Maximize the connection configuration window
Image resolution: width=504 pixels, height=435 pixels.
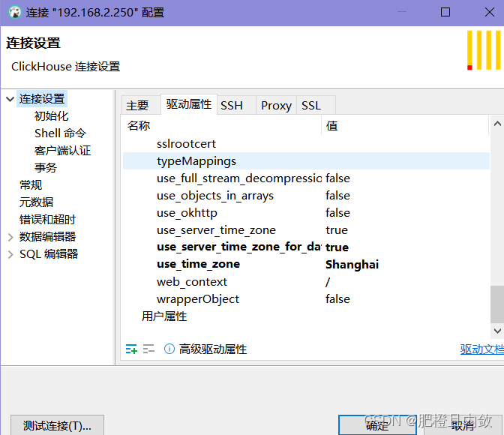pos(445,12)
